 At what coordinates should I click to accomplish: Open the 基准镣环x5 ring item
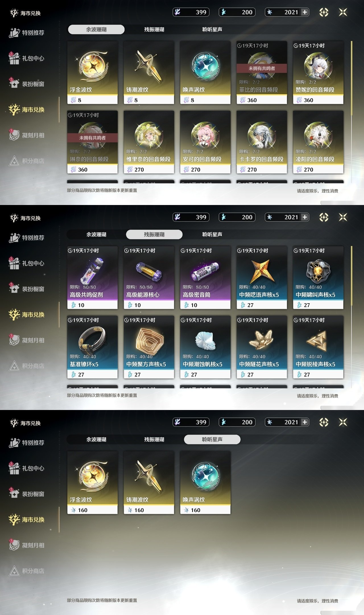pyautogui.click(x=92, y=347)
